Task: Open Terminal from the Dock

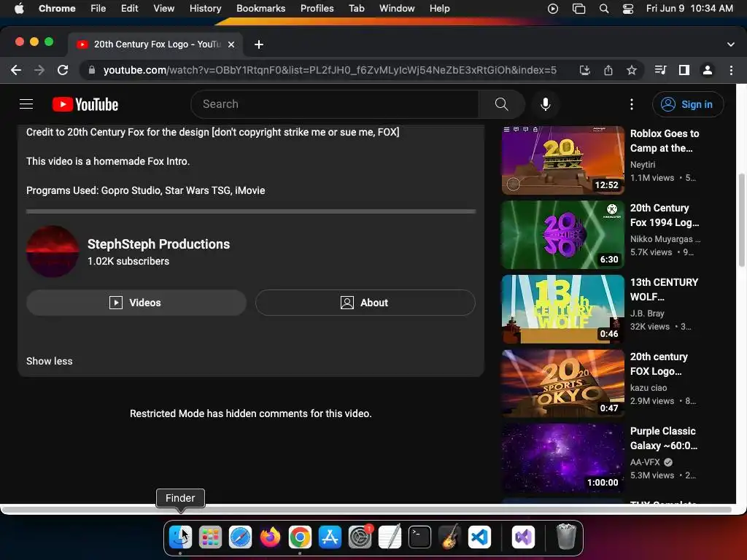Action: pyautogui.click(x=419, y=537)
